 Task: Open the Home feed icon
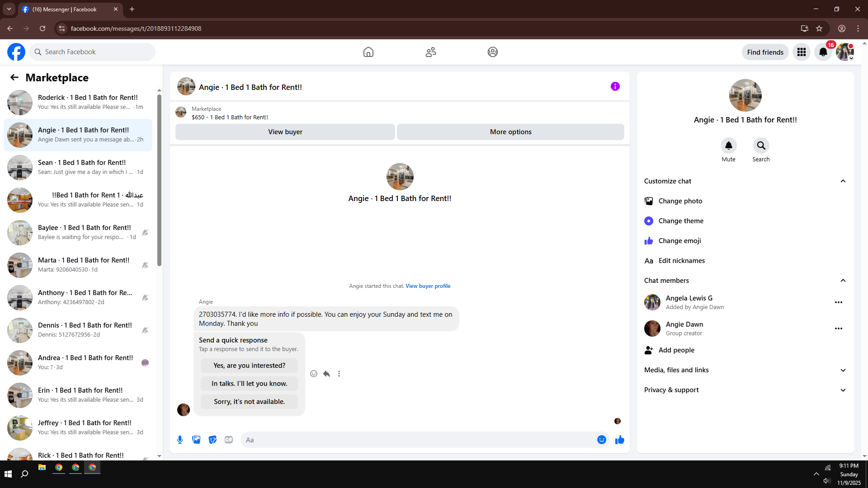[x=368, y=52]
